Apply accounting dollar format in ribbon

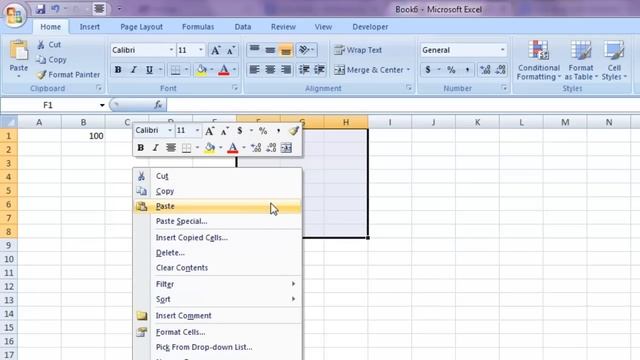coord(427,70)
